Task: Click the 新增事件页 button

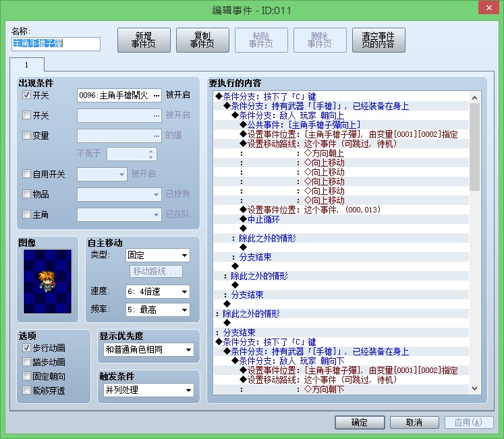Action: click(x=144, y=40)
